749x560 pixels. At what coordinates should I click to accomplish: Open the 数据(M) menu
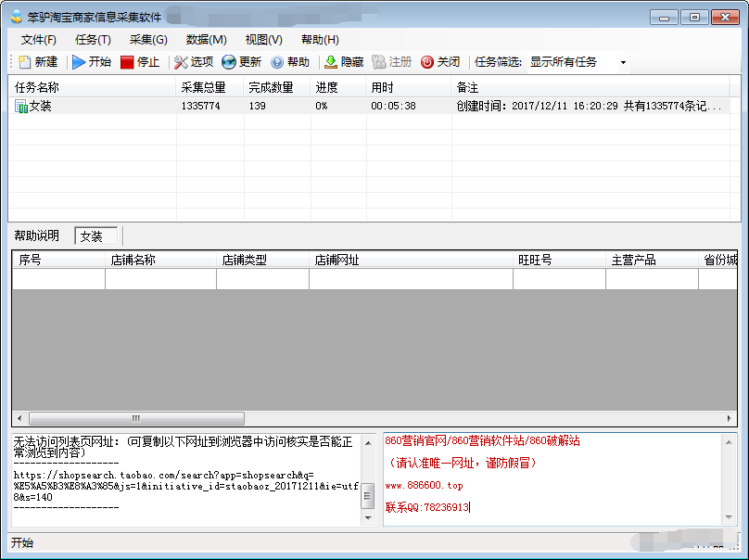207,40
